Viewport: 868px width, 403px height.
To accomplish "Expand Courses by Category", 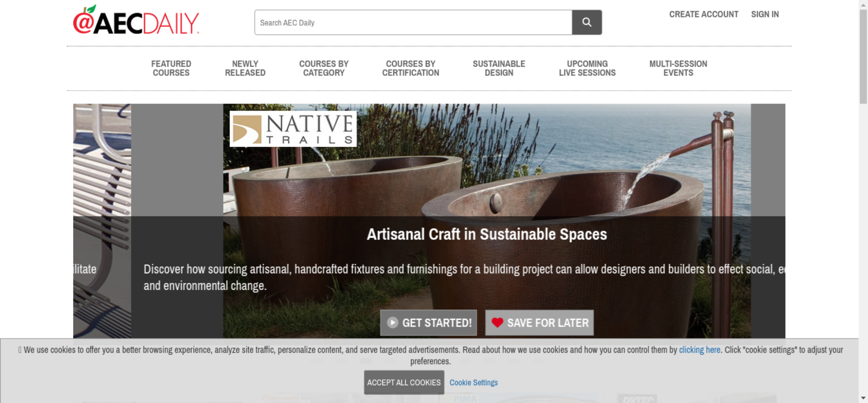I will [x=324, y=68].
